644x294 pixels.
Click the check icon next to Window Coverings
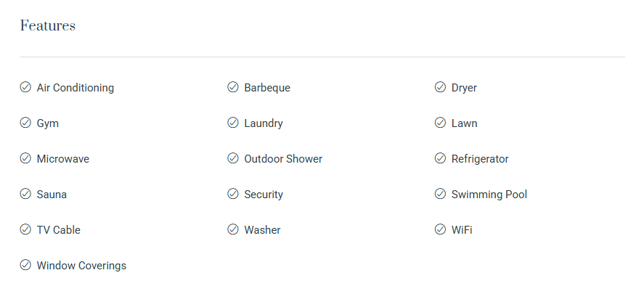click(x=25, y=266)
